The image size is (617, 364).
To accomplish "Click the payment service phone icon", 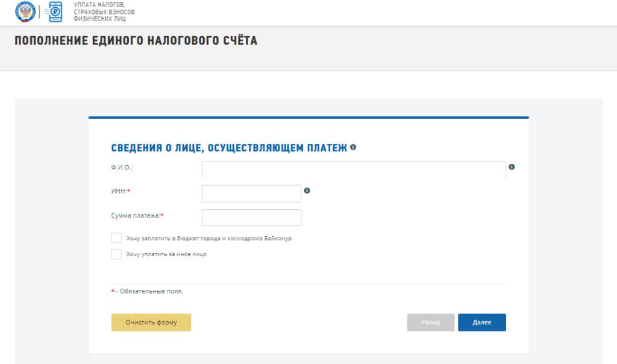I will (55, 12).
